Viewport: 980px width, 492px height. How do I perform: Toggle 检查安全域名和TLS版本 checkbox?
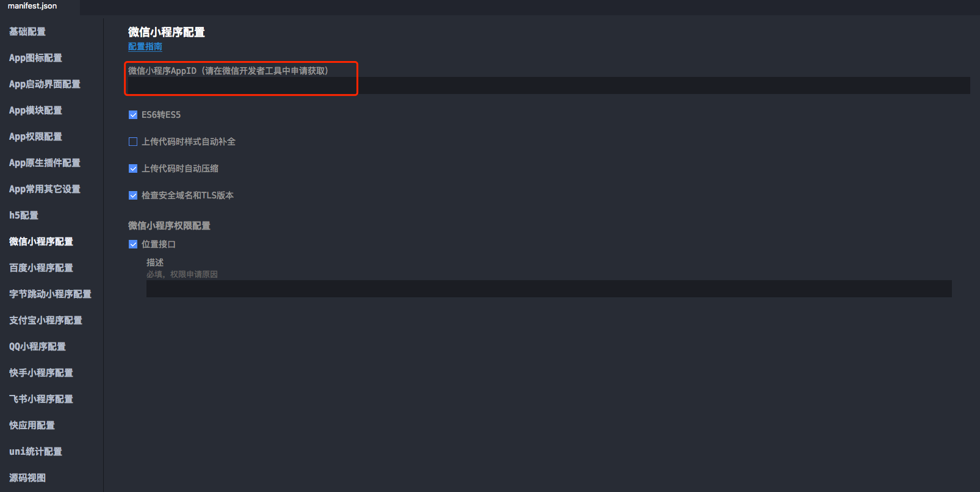coord(133,195)
